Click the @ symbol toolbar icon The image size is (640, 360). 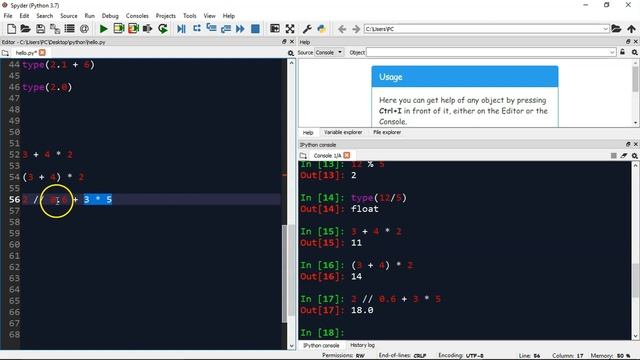(x=84, y=29)
